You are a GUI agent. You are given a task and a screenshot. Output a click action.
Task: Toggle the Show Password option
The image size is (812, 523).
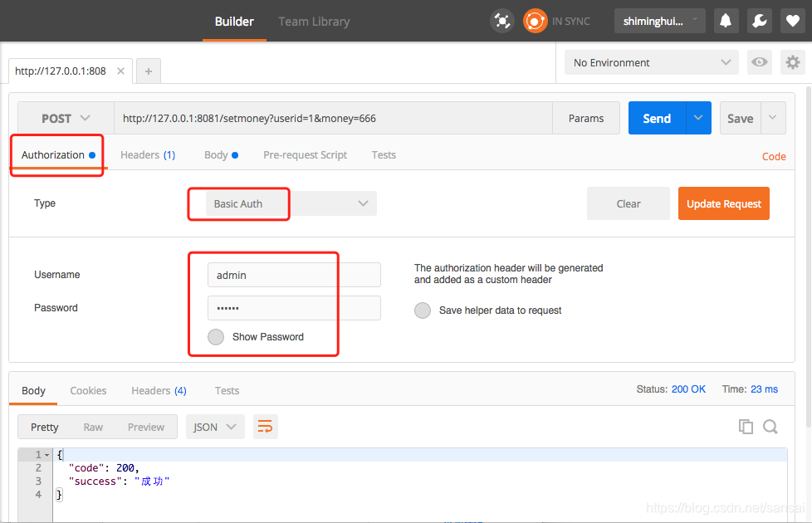pyautogui.click(x=215, y=336)
